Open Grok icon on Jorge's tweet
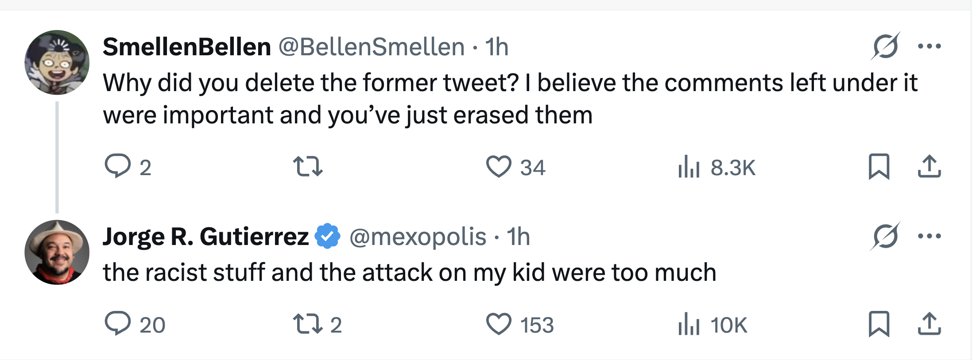The height and width of the screenshot is (360, 980). (x=885, y=236)
